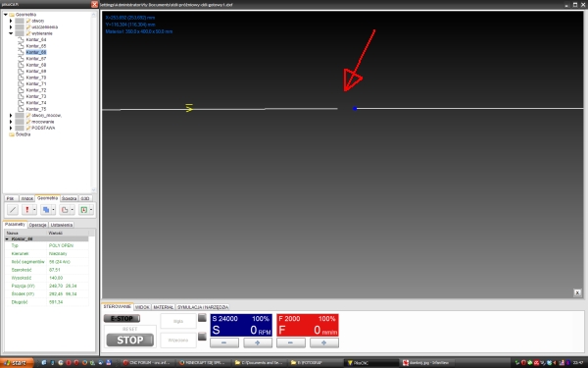Image resolution: width=588 pixels, height=368 pixels.
Task: Increase spindle speed with plus button
Action: click(x=257, y=342)
